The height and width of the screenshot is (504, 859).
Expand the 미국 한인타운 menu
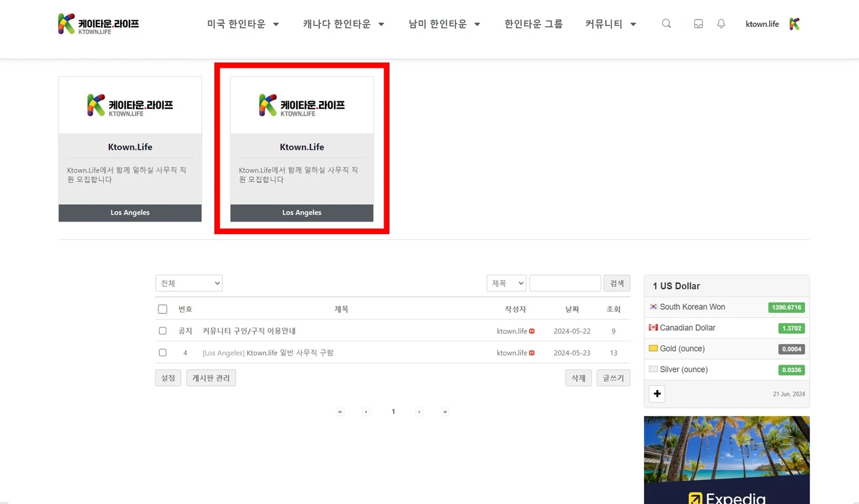tap(243, 24)
